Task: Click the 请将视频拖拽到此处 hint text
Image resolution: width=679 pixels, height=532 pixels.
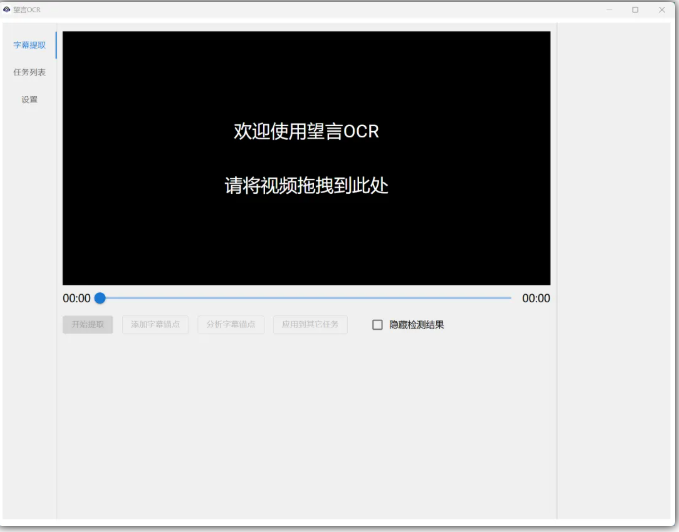Action: pos(307,186)
